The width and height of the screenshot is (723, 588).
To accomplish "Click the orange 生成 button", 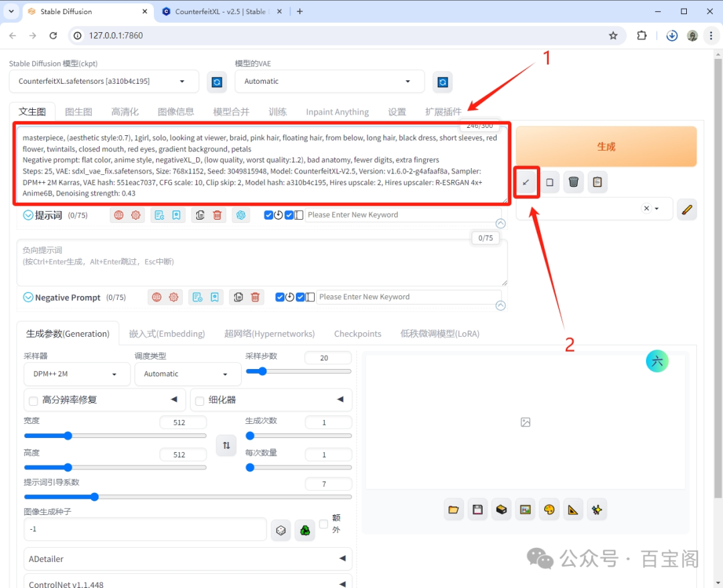I will point(606,147).
